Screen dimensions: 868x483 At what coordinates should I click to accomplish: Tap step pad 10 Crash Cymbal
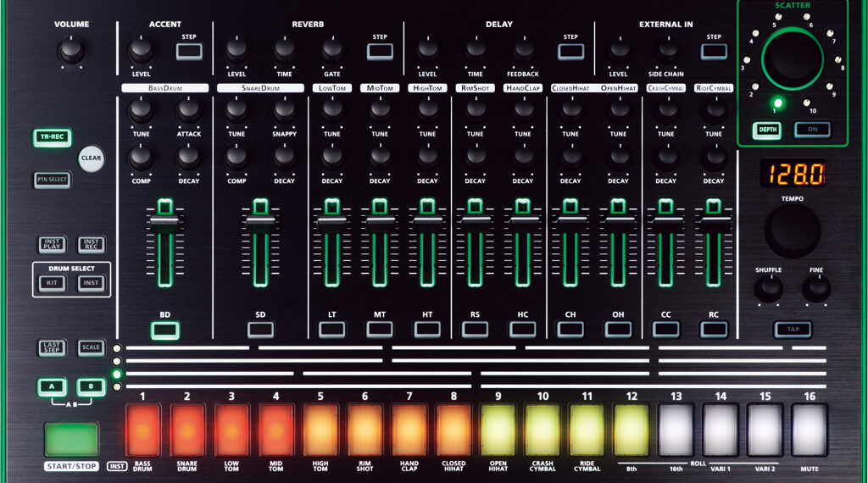point(542,430)
